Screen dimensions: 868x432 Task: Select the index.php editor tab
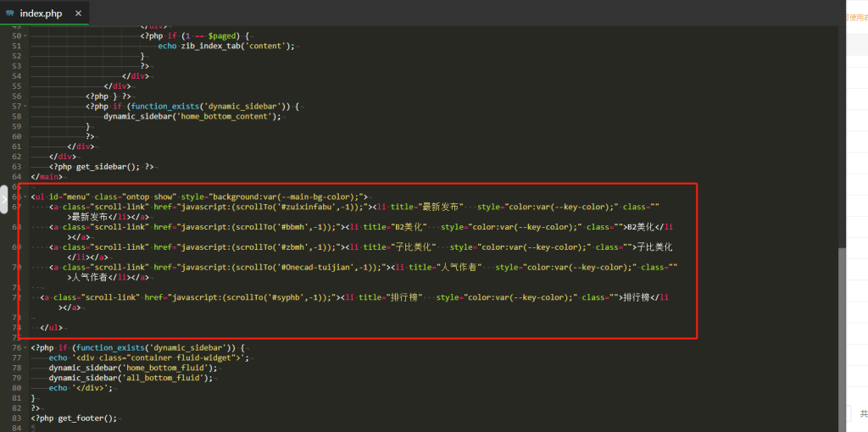click(42, 14)
